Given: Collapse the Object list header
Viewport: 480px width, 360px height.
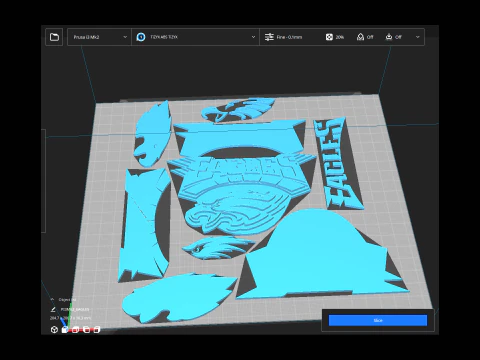Looking at the screenshot, I should 63,299.
